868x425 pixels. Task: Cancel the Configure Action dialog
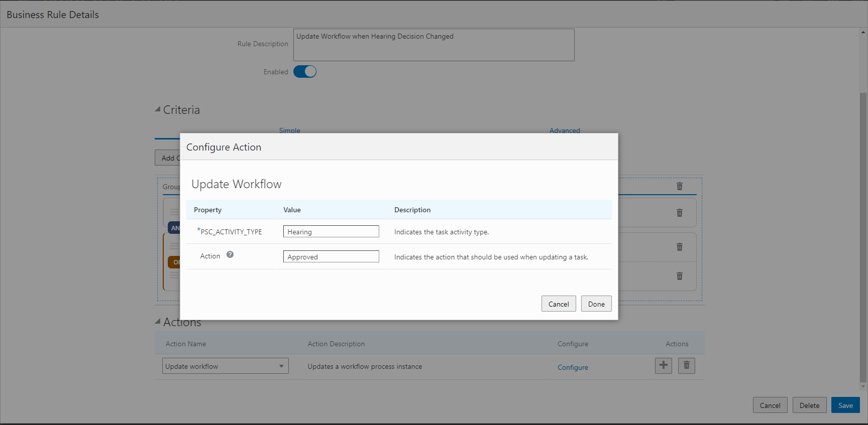click(x=559, y=304)
